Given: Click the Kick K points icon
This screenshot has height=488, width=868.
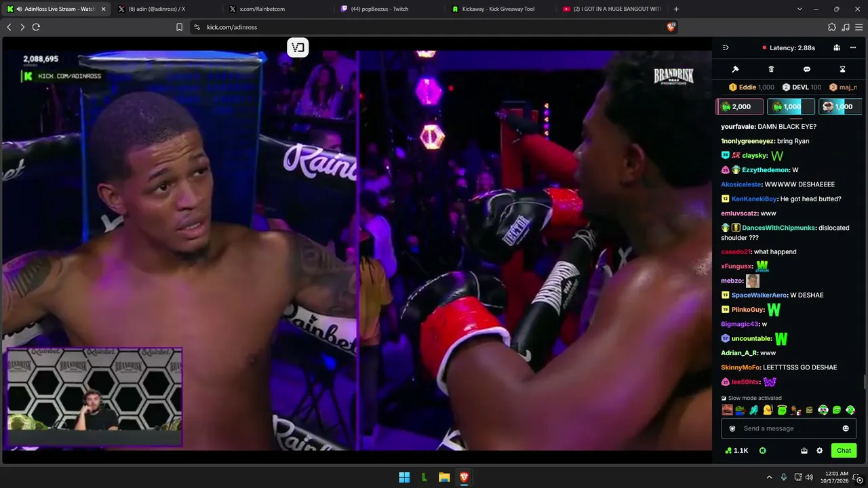Looking at the screenshot, I should [762, 451].
